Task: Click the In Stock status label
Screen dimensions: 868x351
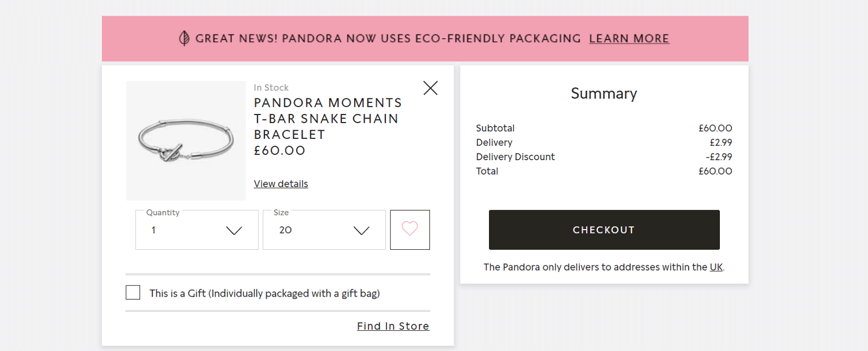Action: pyautogui.click(x=271, y=88)
